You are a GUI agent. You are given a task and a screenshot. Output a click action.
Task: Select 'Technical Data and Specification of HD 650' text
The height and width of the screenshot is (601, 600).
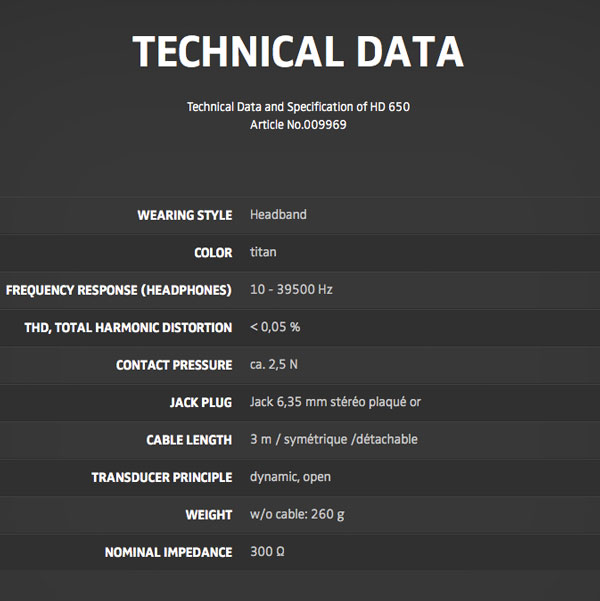point(298,107)
